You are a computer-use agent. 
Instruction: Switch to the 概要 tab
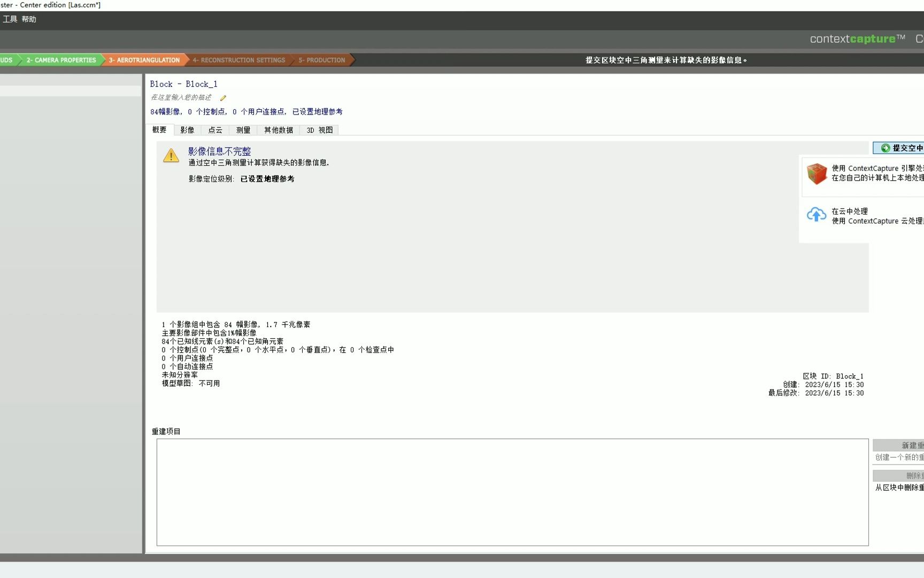coord(159,130)
